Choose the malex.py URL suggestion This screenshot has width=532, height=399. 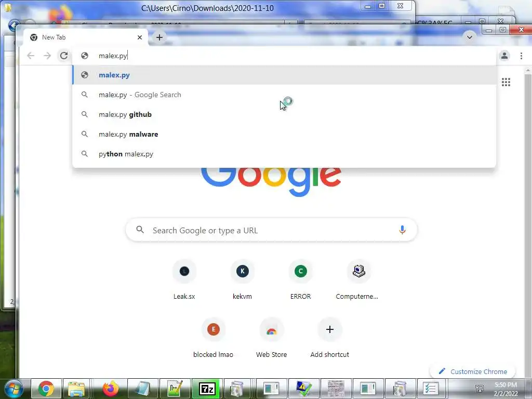(284, 75)
